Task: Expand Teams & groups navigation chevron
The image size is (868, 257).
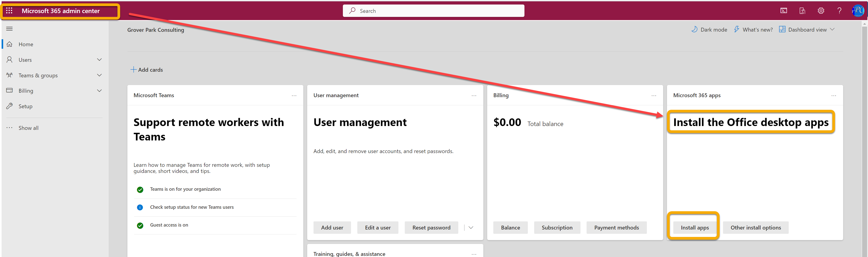Action: pos(99,75)
